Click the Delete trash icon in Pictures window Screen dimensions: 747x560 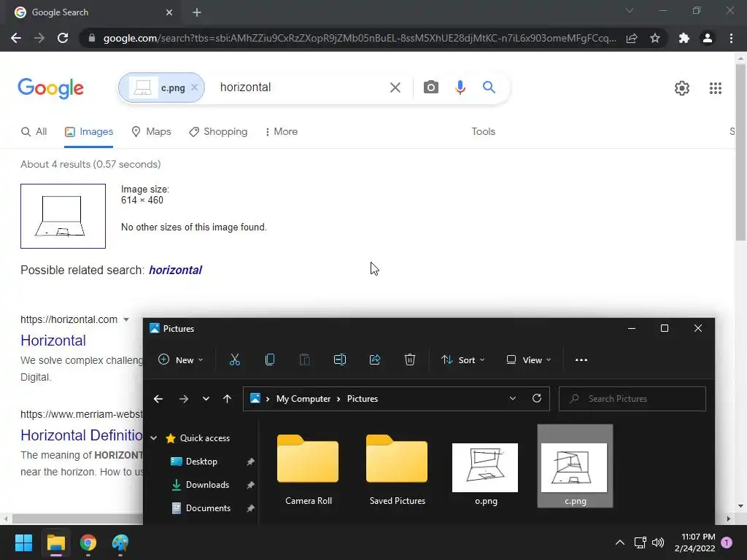pos(410,359)
